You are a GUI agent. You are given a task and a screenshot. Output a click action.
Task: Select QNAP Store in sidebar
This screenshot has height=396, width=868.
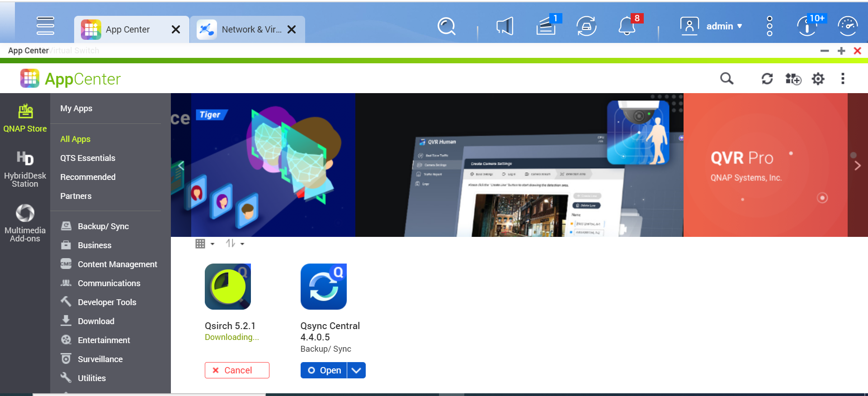tap(25, 118)
